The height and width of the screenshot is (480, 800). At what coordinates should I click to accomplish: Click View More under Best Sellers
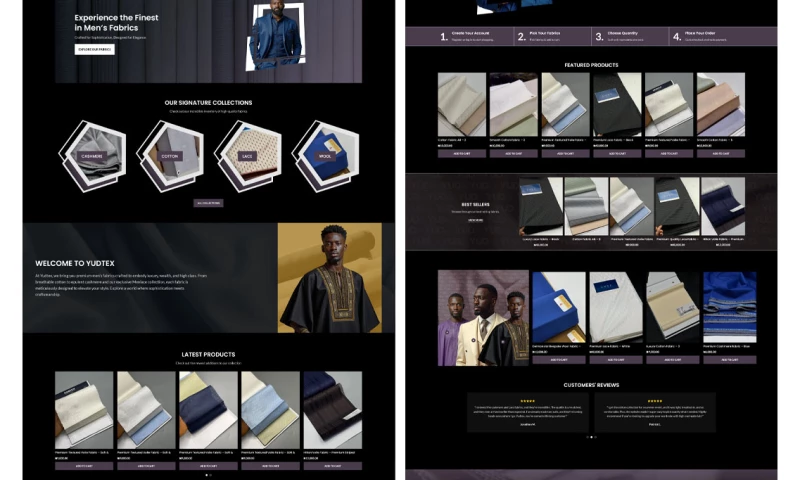[476, 220]
